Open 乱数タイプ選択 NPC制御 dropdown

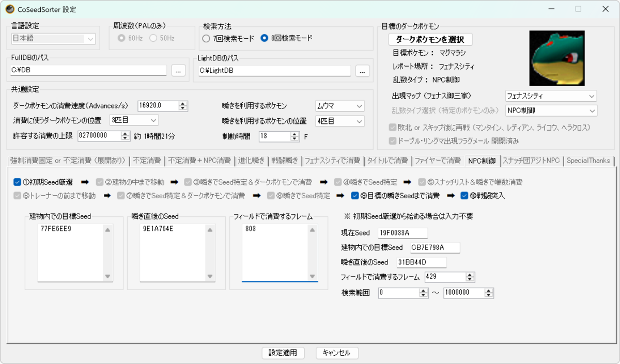[x=551, y=110]
